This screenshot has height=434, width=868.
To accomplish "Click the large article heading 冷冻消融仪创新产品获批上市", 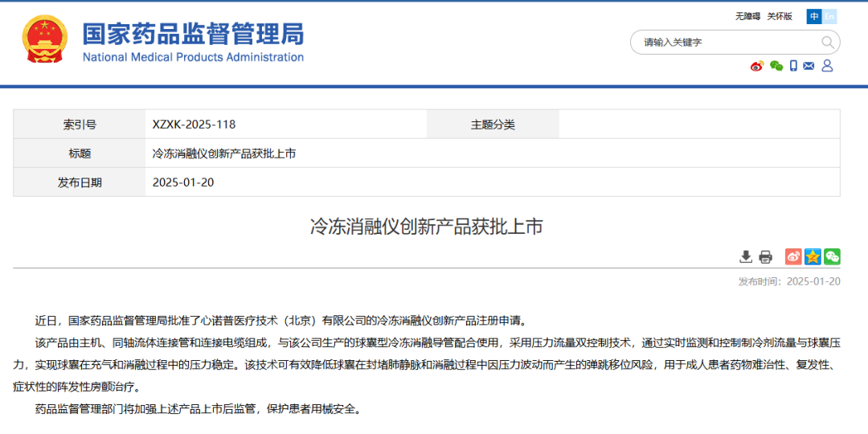I will [426, 227].
